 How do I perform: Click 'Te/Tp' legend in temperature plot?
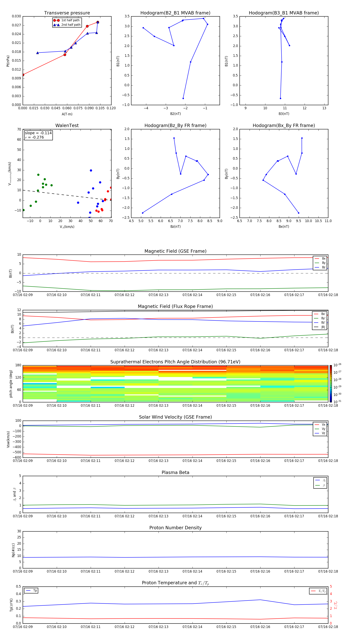point(318,591)
